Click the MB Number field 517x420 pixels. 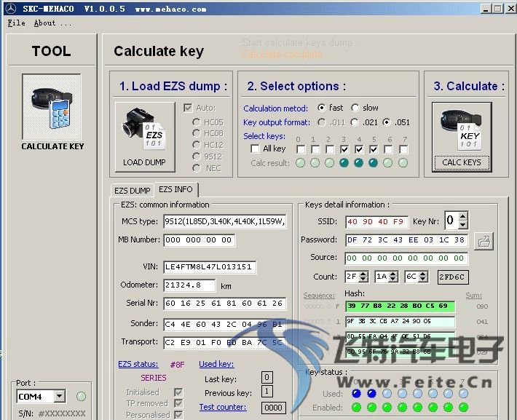click(199, 240)
